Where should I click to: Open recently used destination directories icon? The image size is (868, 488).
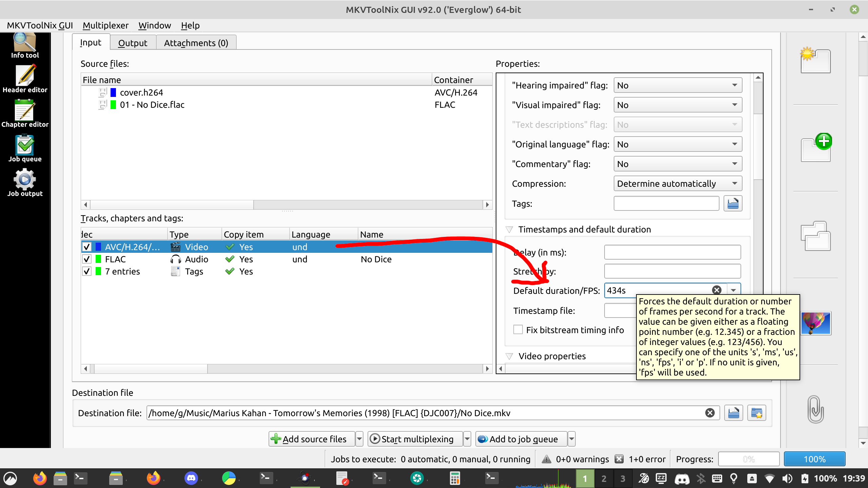coord(756,413)
